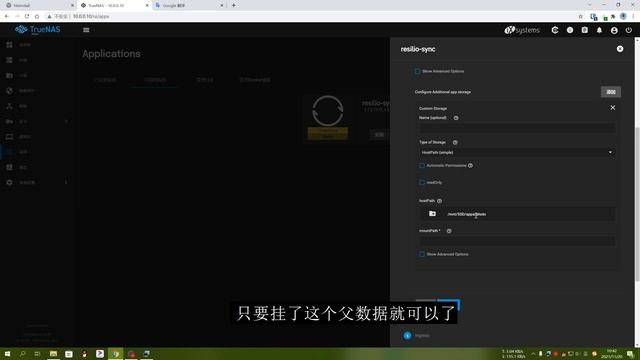This screenshot has height=360, width=640.
Task: Open the user account settings icon
Action: (614, 30)
